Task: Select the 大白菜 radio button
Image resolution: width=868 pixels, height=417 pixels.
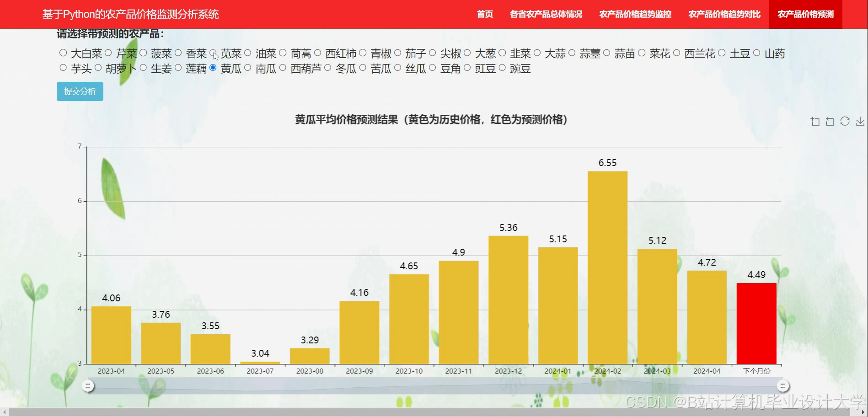Action: coord(63,53)
